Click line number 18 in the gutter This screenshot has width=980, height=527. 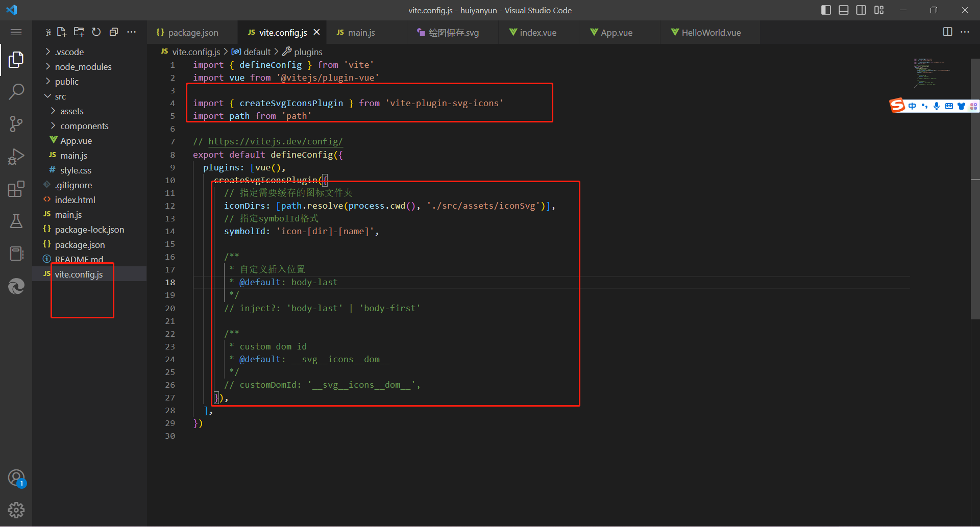click(x=170, y=282)
